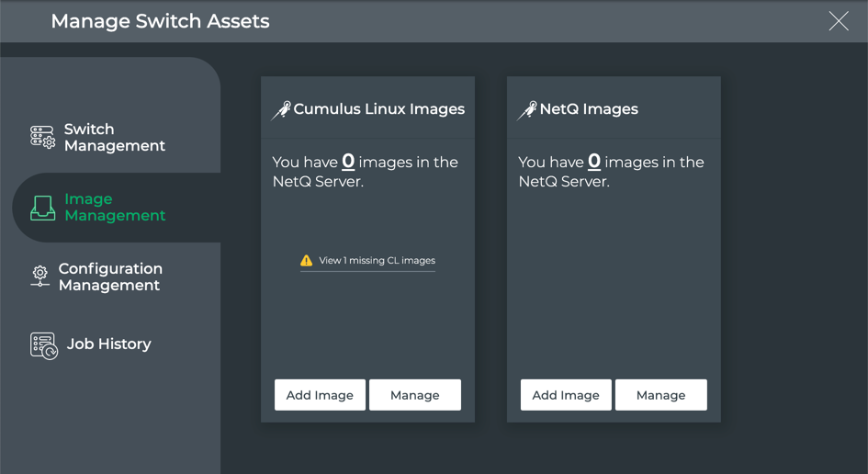868x474 pixels.
Task: Click the Job History clock icon
Action: click(43, 345)
